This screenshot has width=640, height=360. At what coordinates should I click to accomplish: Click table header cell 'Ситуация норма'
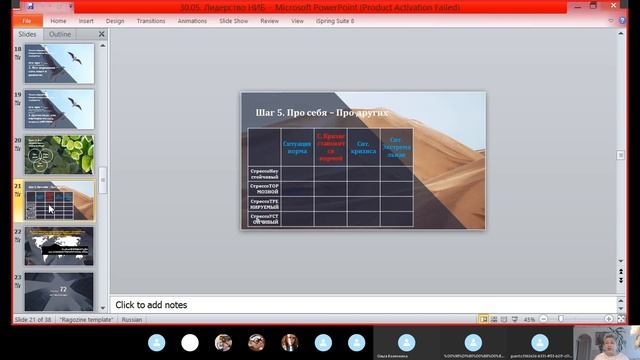click(x=297, y=147)
